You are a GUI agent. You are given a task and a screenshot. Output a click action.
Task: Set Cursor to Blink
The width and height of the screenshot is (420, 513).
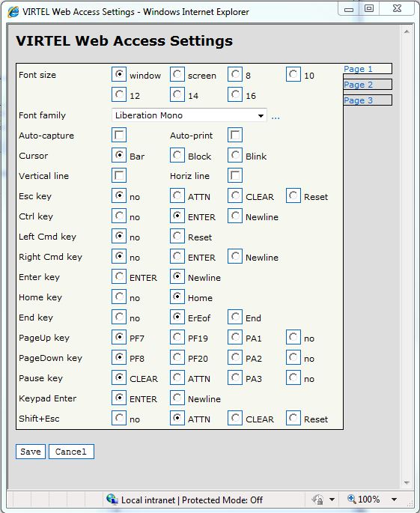click(235, 156)
